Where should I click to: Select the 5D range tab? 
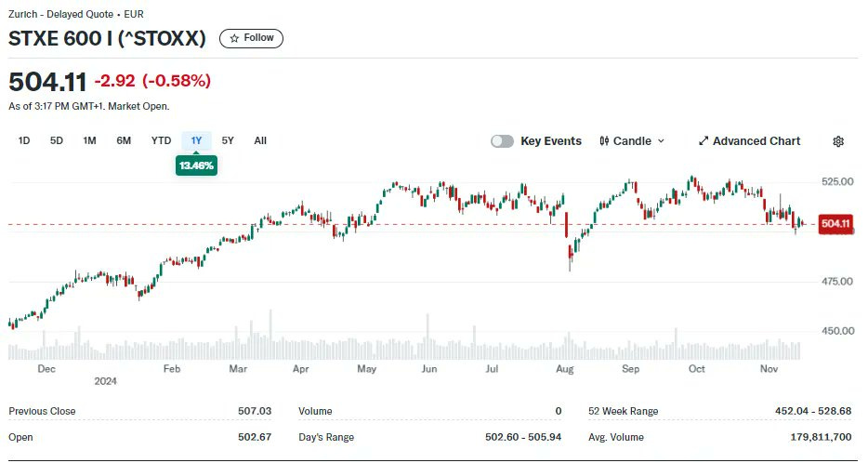[x=57, y=140]
